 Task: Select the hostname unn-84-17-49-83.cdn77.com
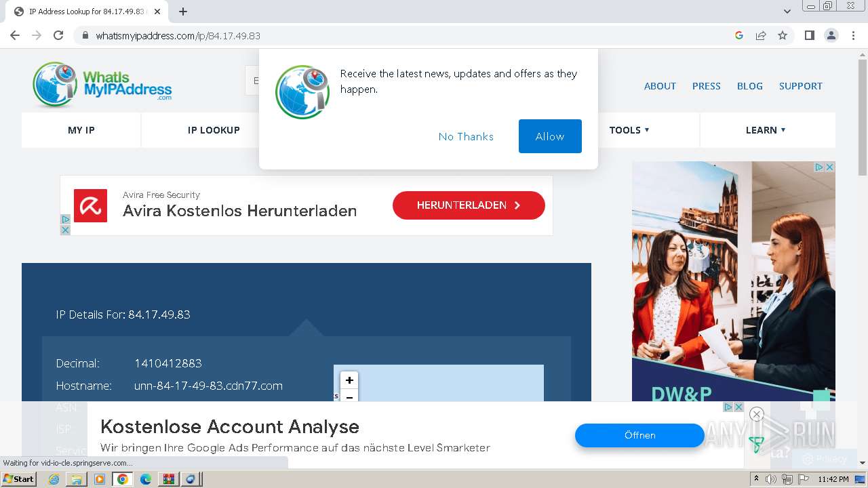pyautogui.click(x=208, y=386)
